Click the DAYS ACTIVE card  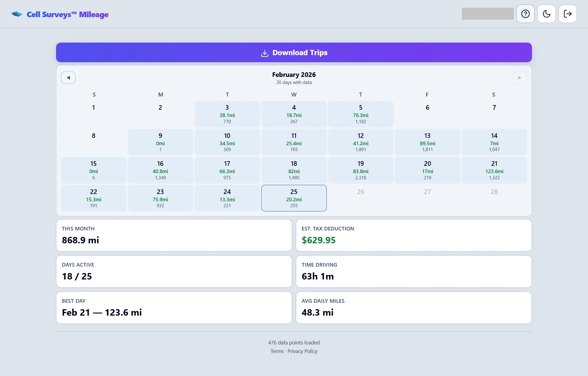[x=174, y=272]
